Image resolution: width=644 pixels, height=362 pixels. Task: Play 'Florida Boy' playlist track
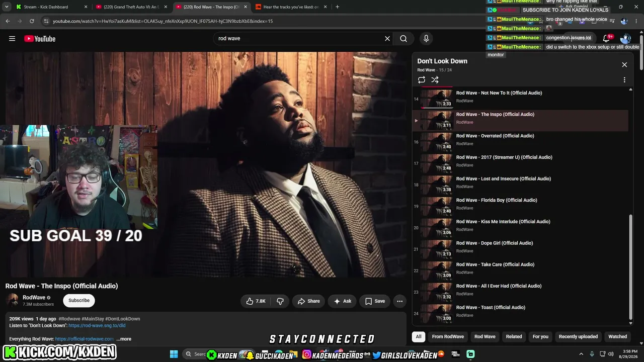[520, 206]
